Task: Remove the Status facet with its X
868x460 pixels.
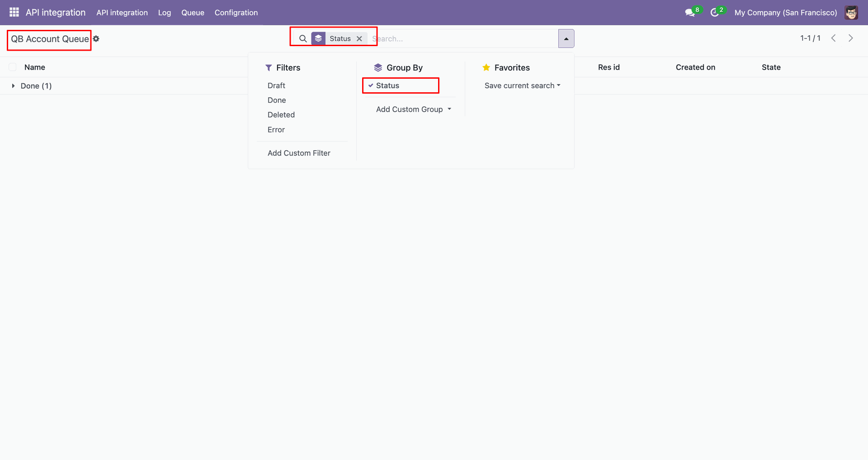Action: click(x=359, y=38)
